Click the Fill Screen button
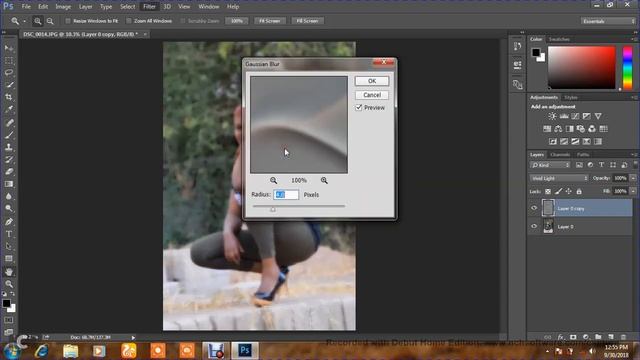The image size is (640, 360). (x=307, y=21)
